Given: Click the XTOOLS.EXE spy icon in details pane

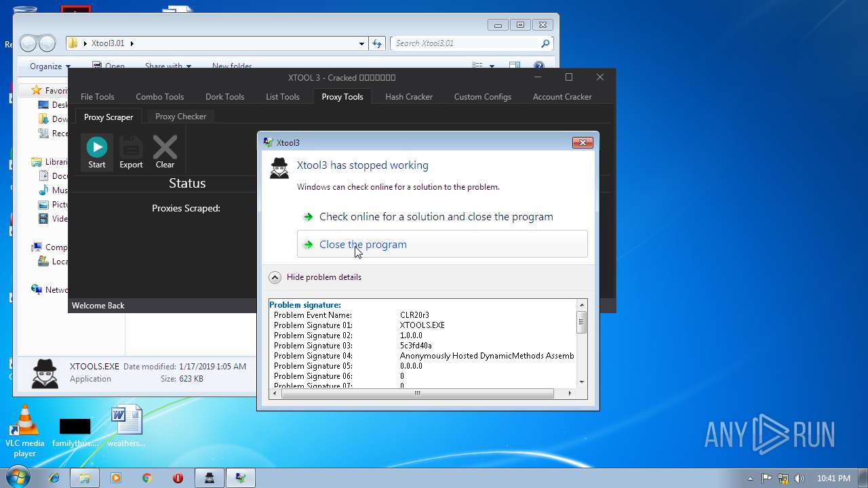Looking at the screenshot, I should click(45, 373).
